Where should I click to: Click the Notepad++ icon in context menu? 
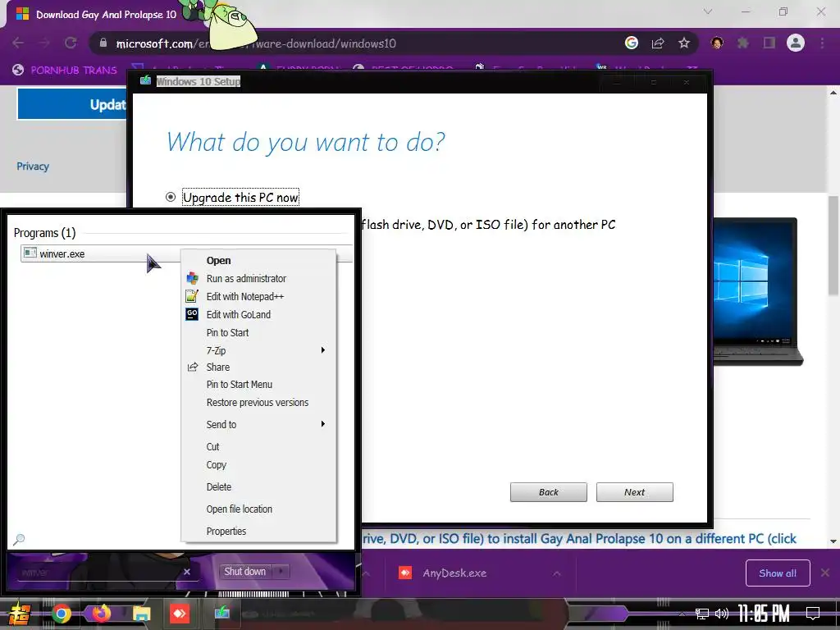point(192,295)
